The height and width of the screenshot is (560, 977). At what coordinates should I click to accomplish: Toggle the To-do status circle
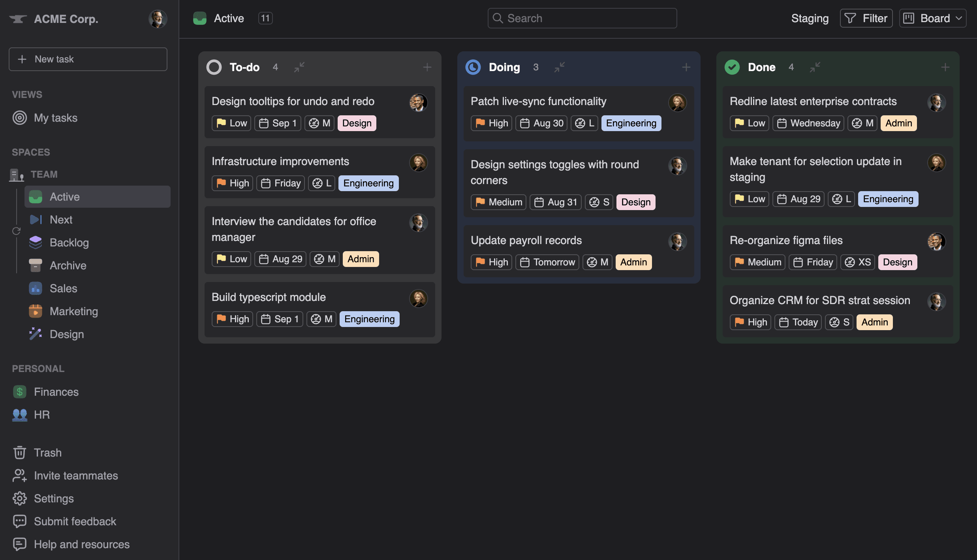pyautogui.click(x=214, y=67)
